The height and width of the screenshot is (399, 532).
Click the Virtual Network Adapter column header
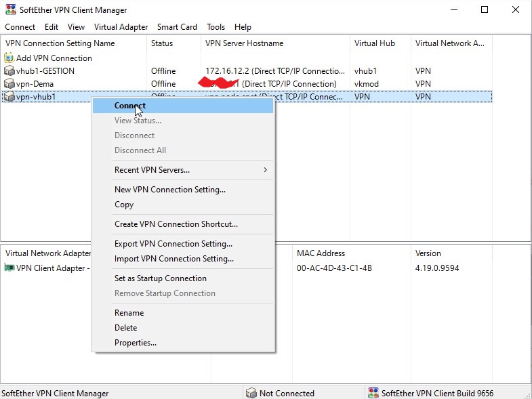pyautogui.click(x=47, y=253)
